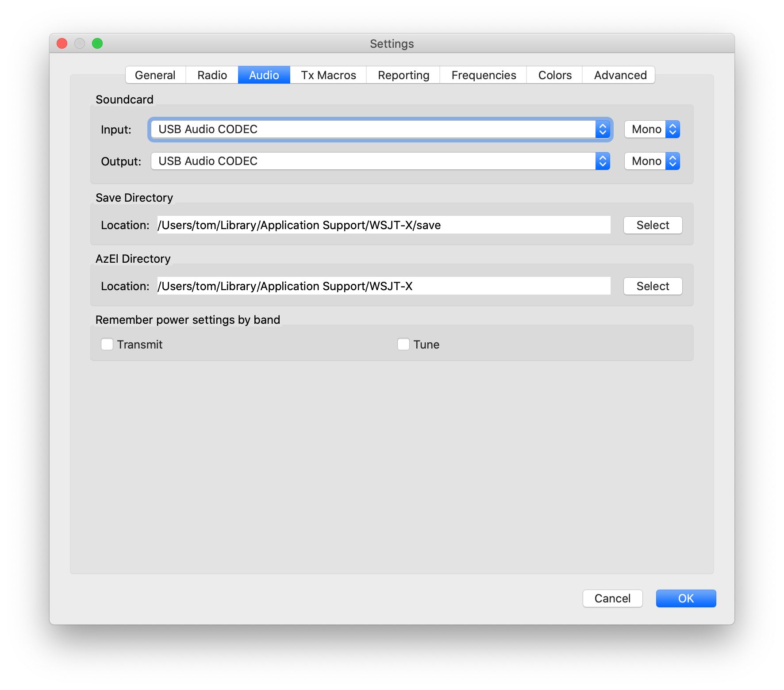Image resolution: width=784 pixels, height=690 pixels.
Task: Open the soundcard Output device dropdown
Action: click(380, 161)
